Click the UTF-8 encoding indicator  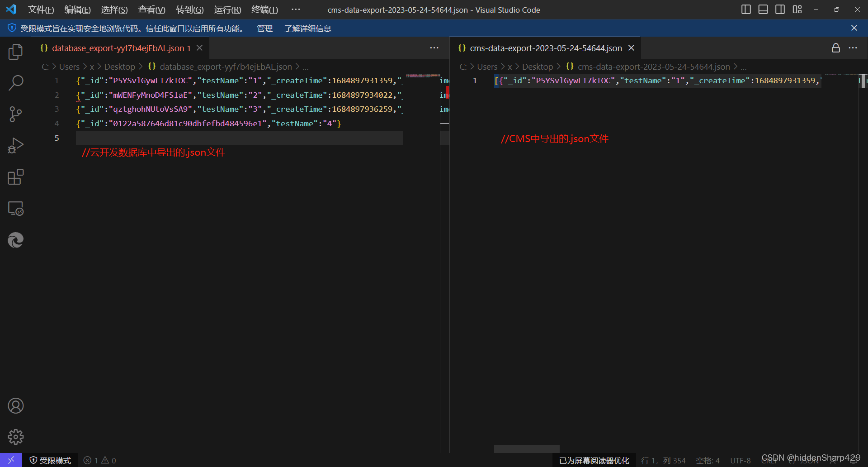click(741, 460)
